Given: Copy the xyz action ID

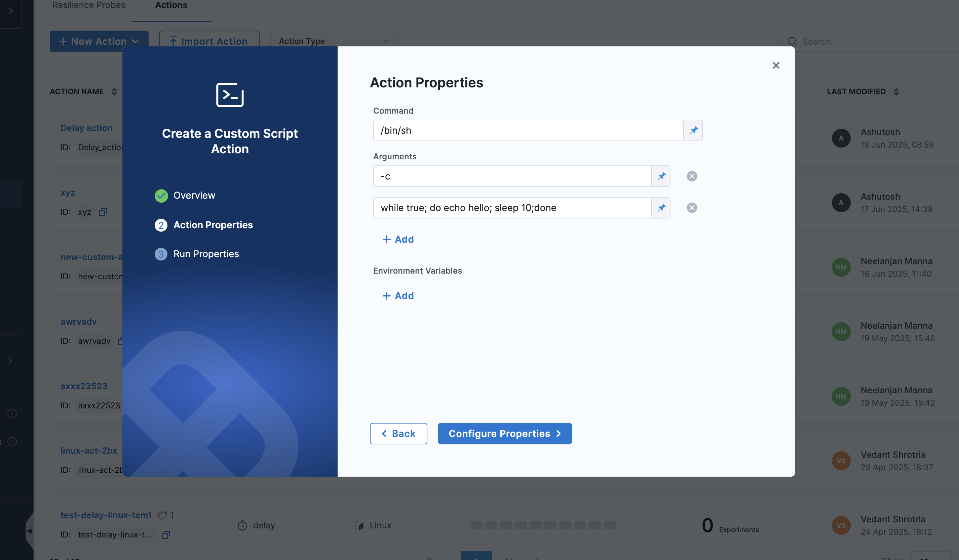Looking at the screenshot, I should coord(103,212).
